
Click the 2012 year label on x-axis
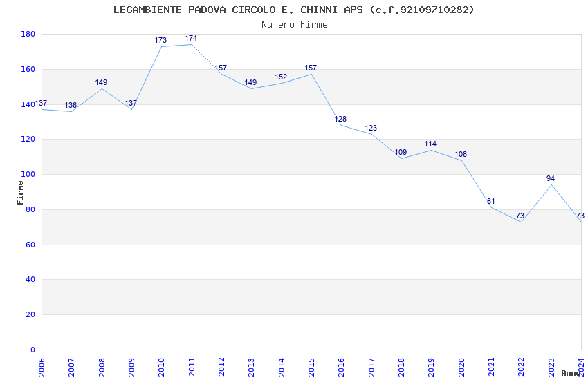tap(221, 368)
